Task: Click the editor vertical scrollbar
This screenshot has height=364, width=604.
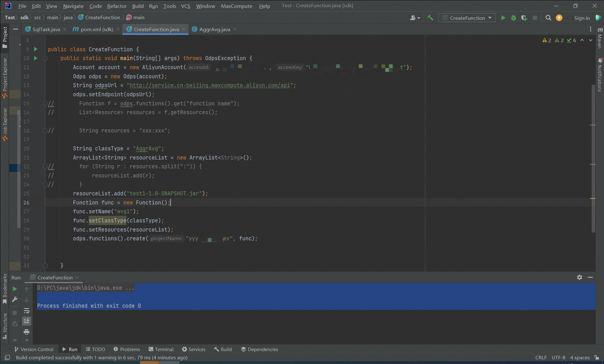Action: pos(593,159)
